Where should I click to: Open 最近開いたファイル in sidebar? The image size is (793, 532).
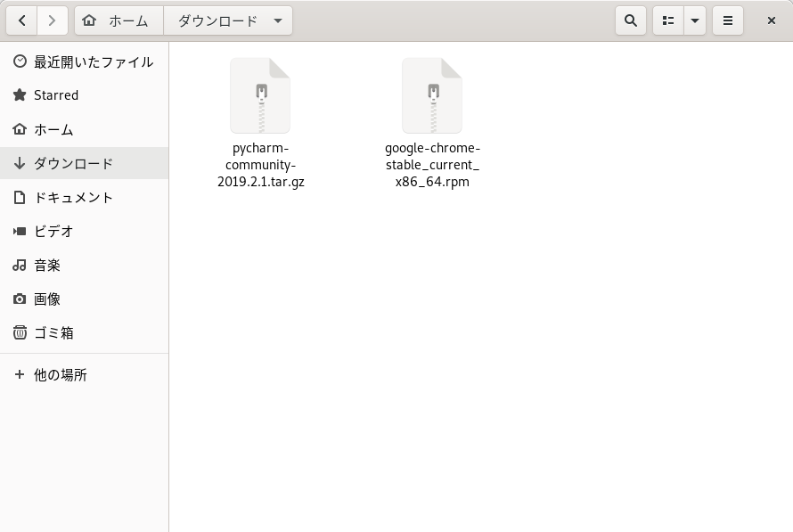93,61
